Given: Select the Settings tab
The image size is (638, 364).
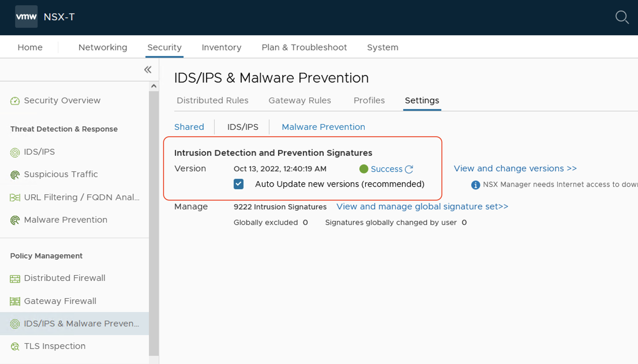Looking at the screenshot, I should tap(422, 100).
